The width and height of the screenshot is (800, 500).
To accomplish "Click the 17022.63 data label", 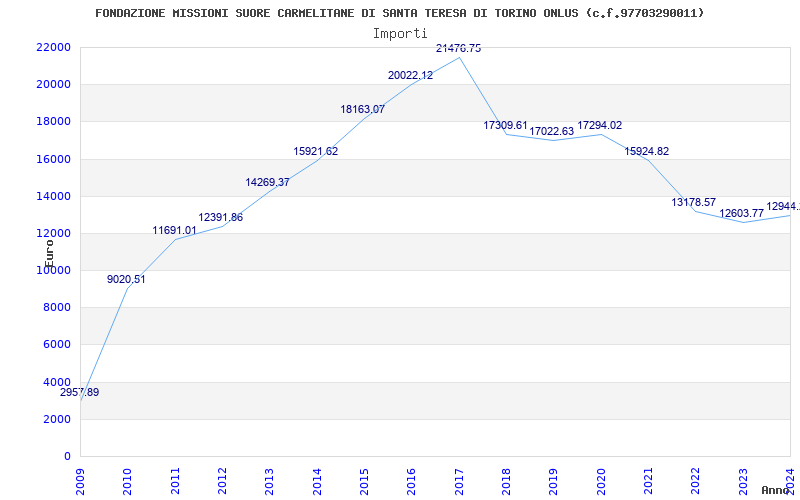I will 552,132.
